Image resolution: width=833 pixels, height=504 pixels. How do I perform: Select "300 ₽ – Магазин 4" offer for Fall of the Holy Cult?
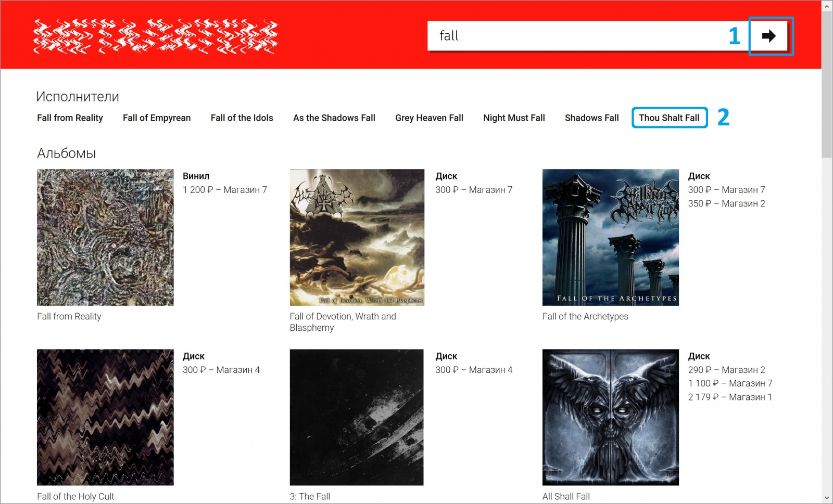tap(221, 370)
